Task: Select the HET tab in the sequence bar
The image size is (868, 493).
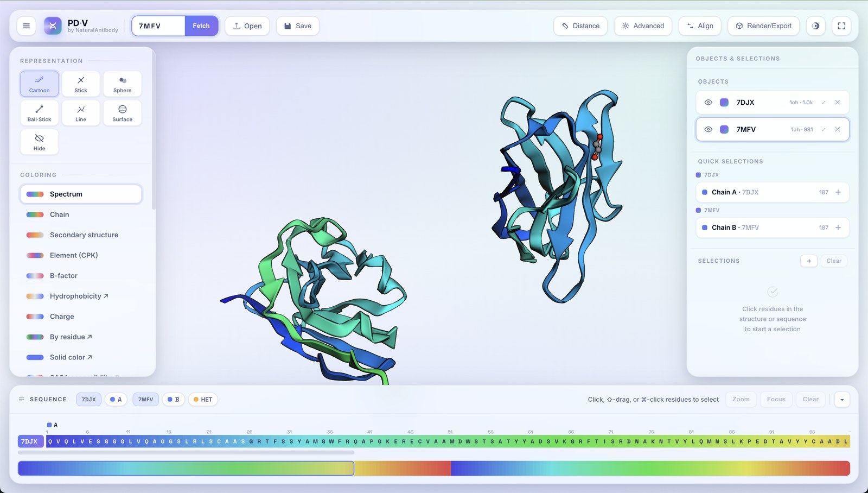Action: pyautogui.click(x=203, y=400)
